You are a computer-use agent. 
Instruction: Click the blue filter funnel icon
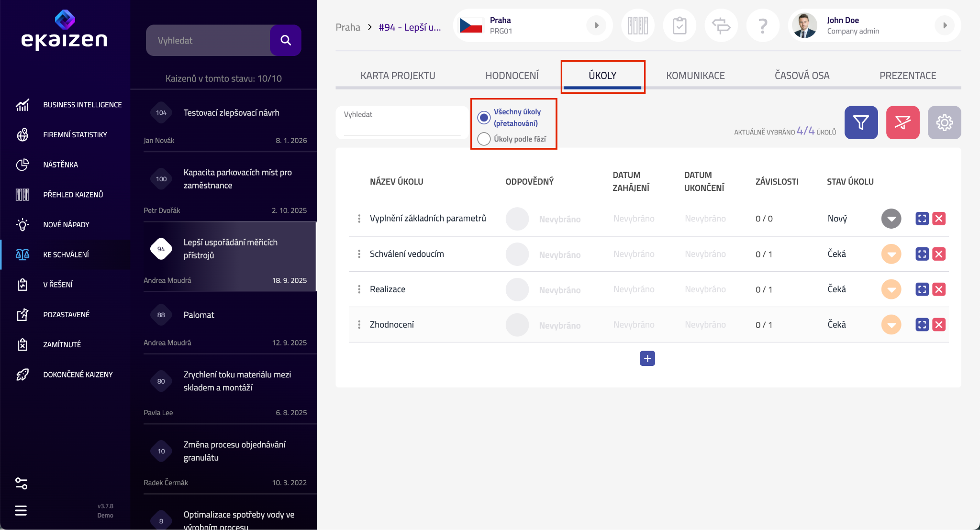click(x=861, y=123)
